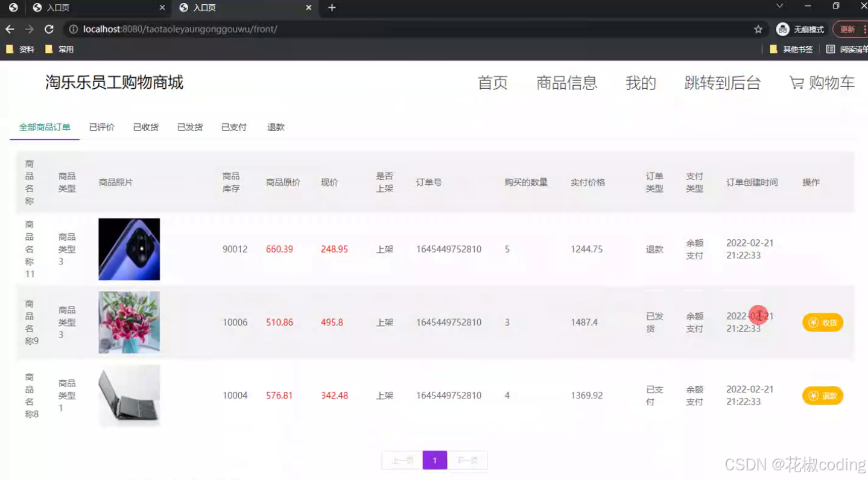Click the 实付价格 value 1244.75
Viewport: 868px width, 480px height.
587,249
